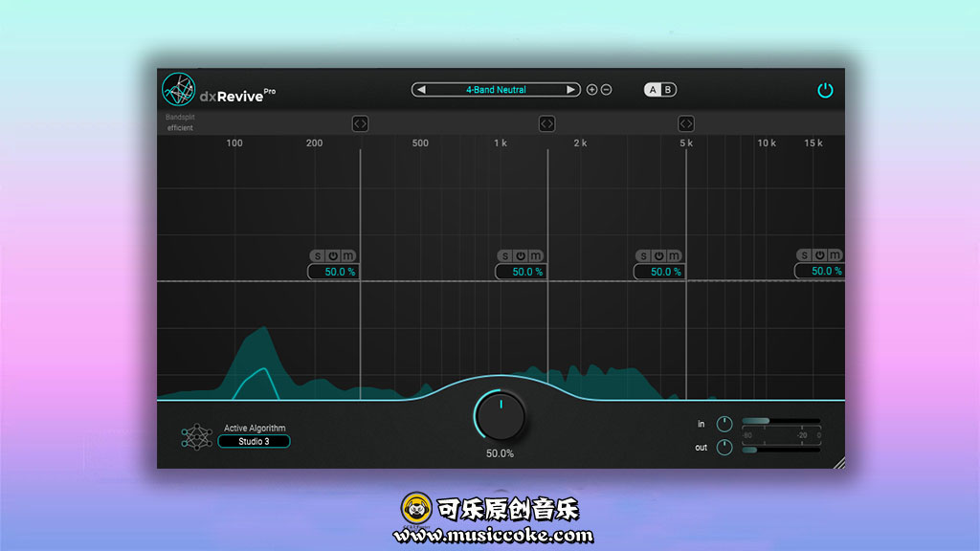Bypass the first (low) band
The image size is (980, 551).
[x=333, y=256]
